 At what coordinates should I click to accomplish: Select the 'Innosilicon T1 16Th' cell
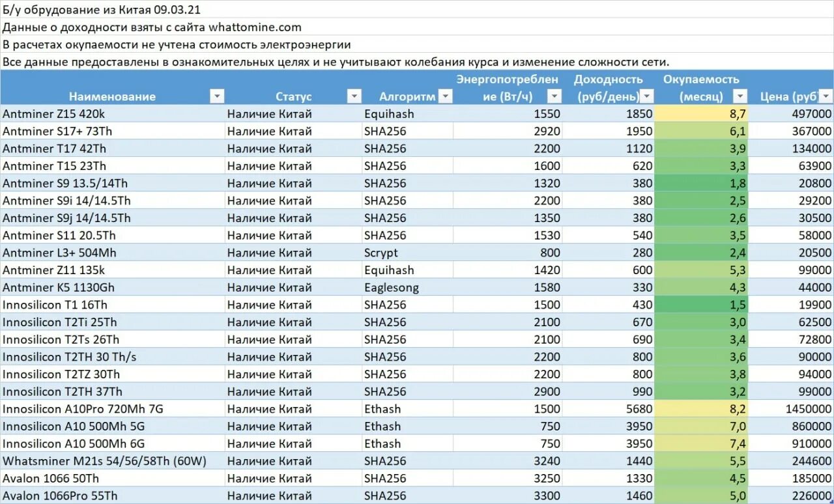pyautogui.click(x=112, y=305)
